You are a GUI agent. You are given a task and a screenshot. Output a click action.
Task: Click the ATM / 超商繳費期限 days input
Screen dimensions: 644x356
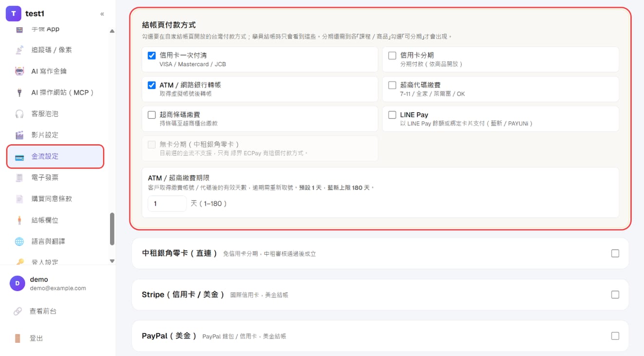167,204
